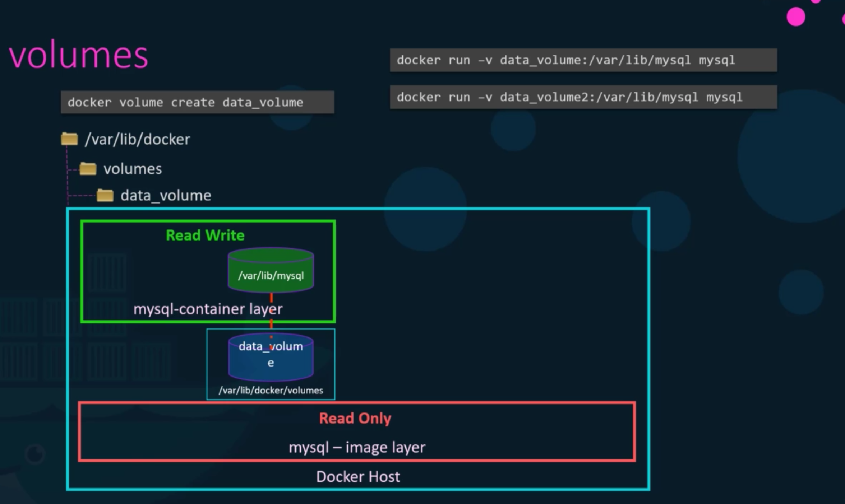This screenshot has width=845, height=504.
Task: Click the large pink dot top right
Action: [x=795, y=17]
